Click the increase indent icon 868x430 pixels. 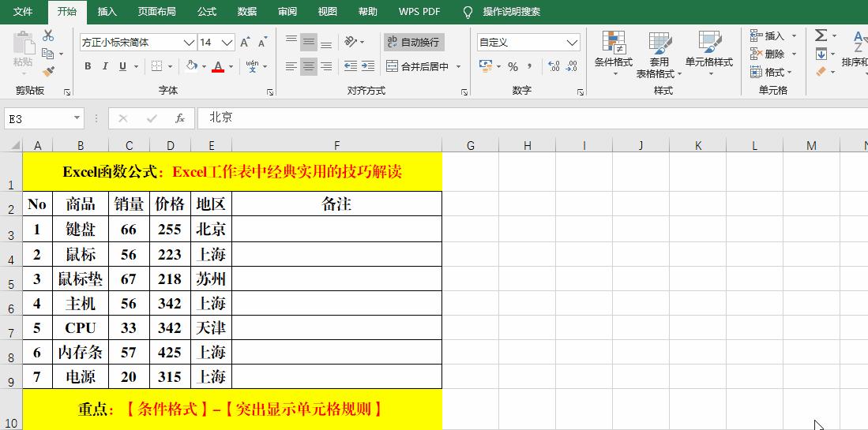click(x=368, y=66)
